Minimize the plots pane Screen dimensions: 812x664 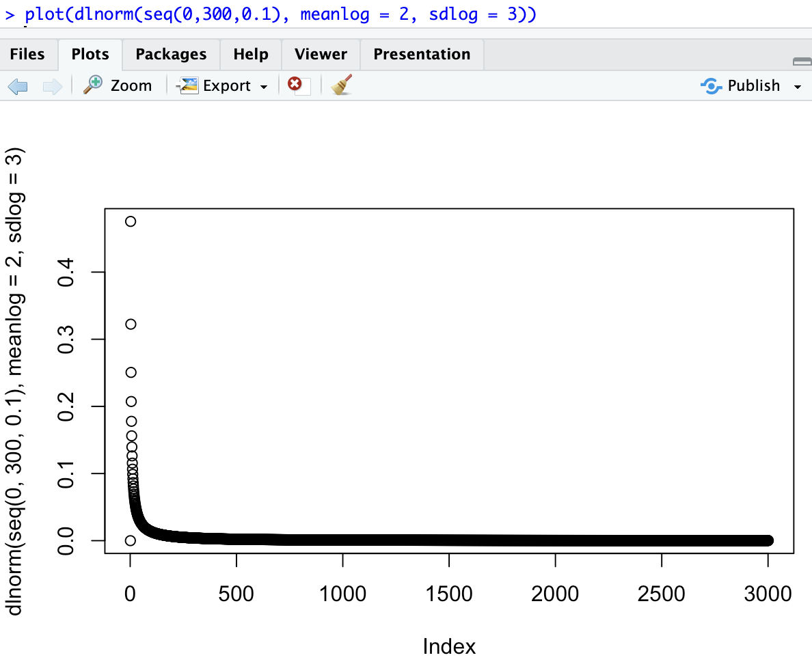pyautogui.click(x=802, y=61)
